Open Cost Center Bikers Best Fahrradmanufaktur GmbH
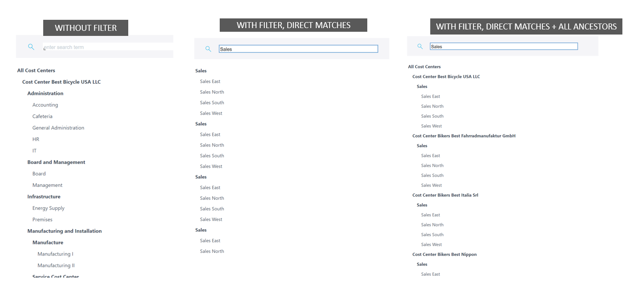 [464, 136]
